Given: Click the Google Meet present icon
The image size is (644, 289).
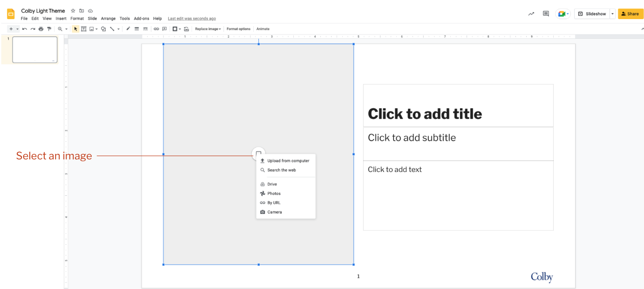Looking at the screenshot, I should pyautogui.click(x=562, y=14).
